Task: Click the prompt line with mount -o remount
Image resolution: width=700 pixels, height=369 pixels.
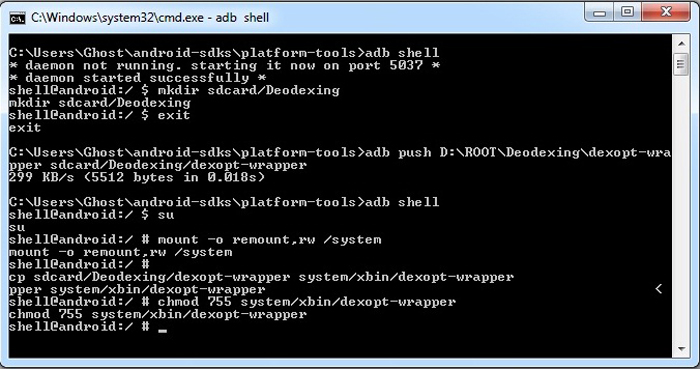Action: click(195, 240)
